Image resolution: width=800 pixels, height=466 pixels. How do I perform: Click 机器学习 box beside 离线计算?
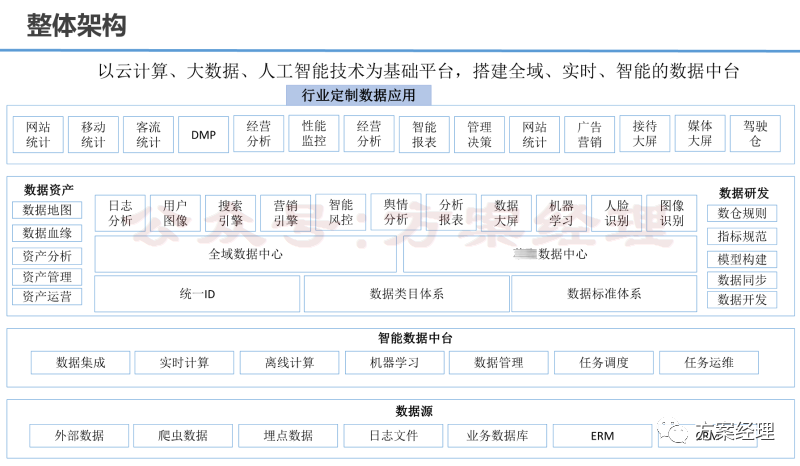pos(394,363)
